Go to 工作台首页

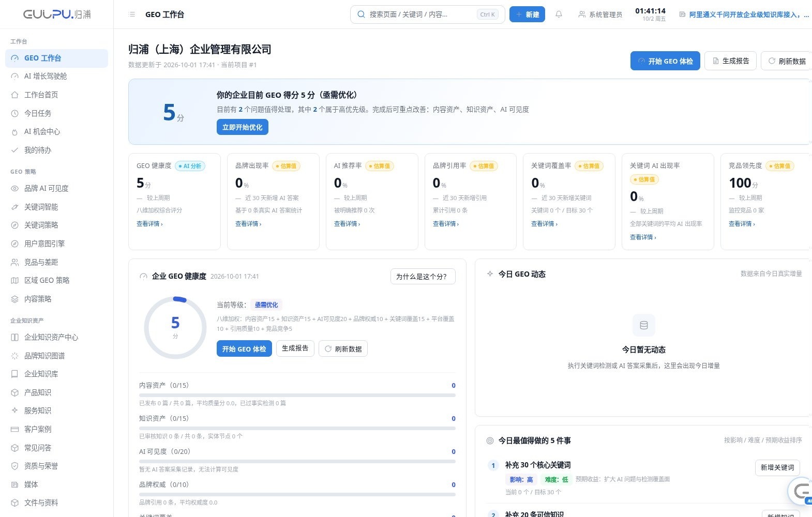[56, 95]
